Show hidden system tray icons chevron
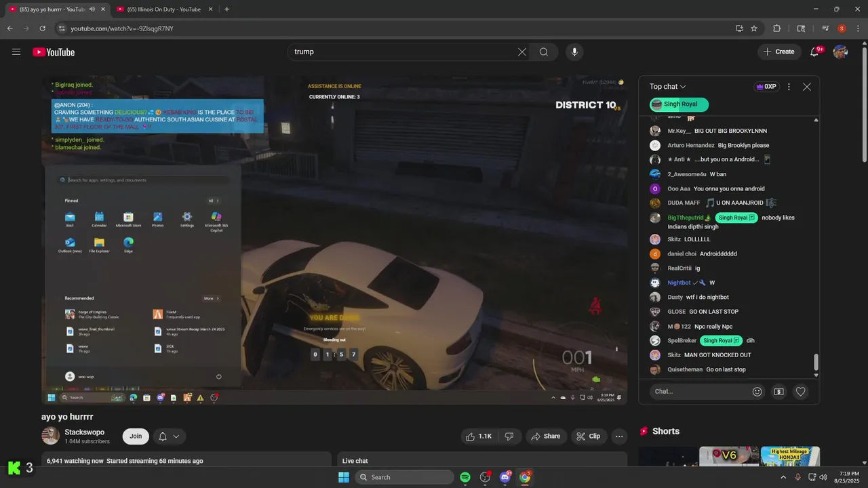Screen dimensions: 868x488 point(783,477)
